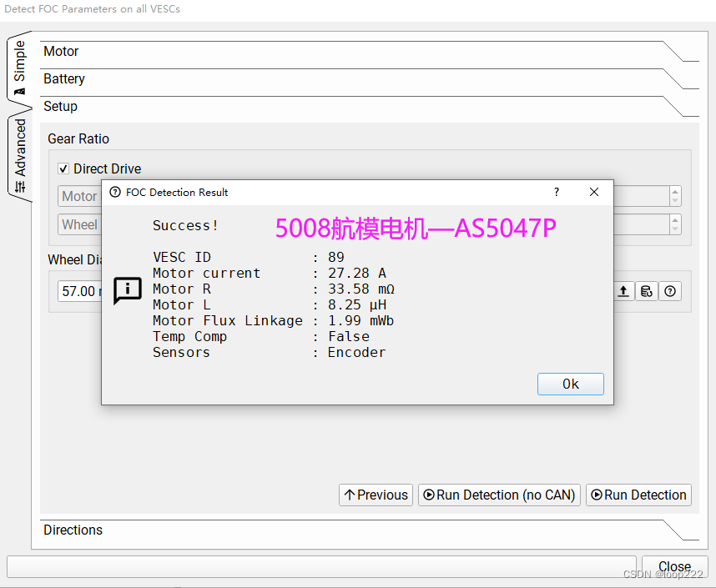This screenshot has width=716, height=588.
Task: Click the progress bar at bottom
Action: pos(321,566)
